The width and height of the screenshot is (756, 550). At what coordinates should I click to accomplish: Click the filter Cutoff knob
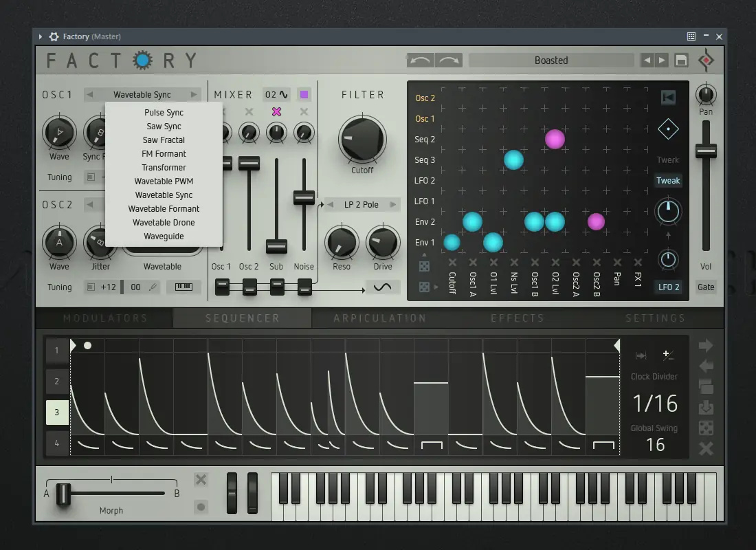362,139
